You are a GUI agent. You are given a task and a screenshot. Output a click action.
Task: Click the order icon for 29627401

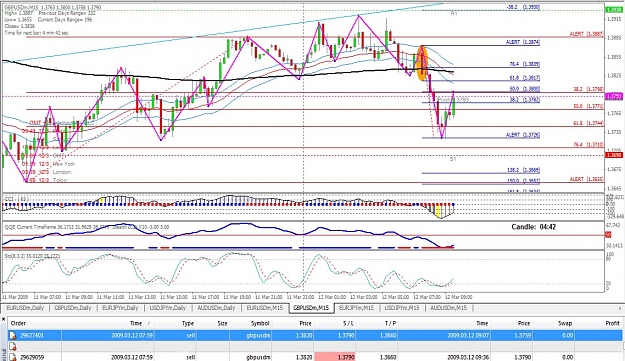pos(13,335)
